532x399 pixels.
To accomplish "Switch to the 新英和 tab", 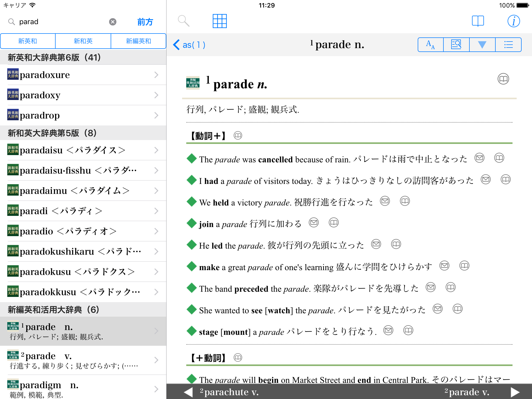I will point(28,41).
